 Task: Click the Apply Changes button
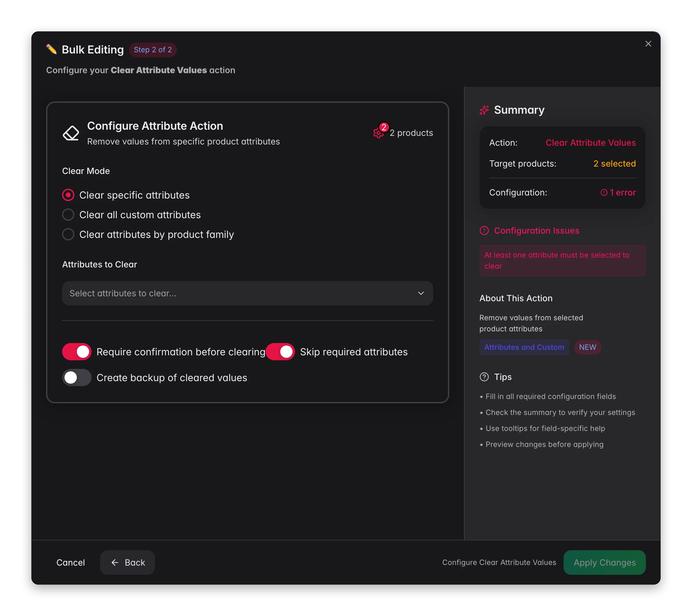coord(605,563)
